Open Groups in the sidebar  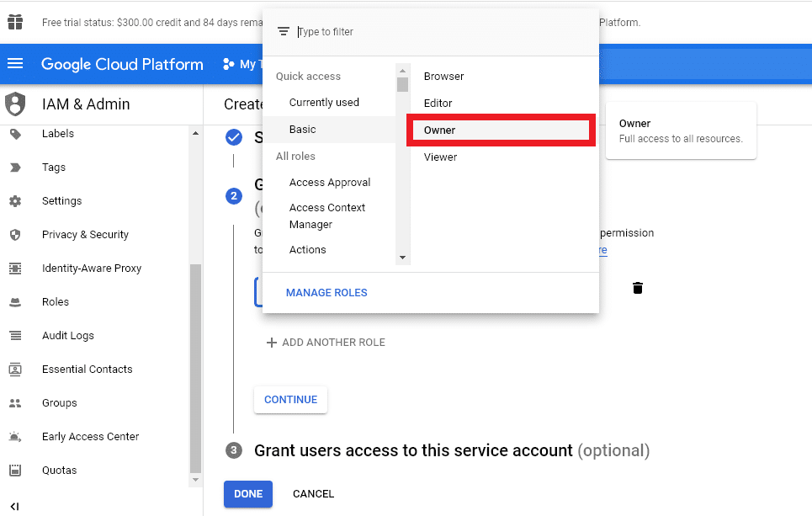60,403
